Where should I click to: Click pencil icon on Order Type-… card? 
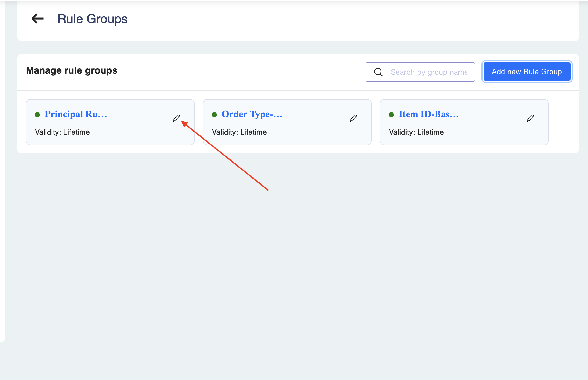coord(353,118)
